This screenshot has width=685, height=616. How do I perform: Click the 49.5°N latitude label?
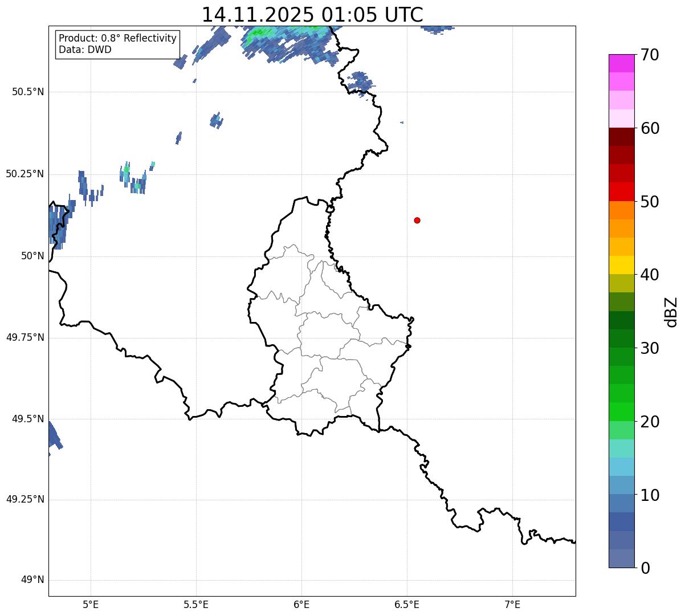(28, 419)
